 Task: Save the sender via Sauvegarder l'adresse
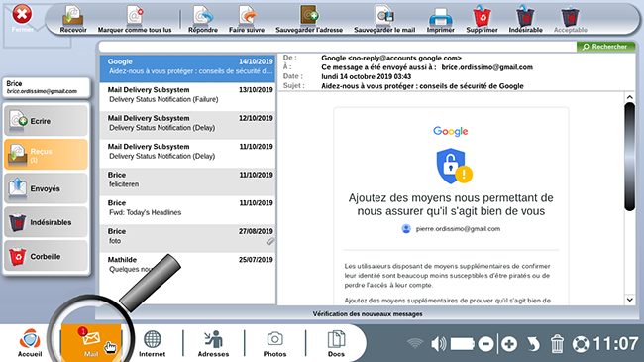[309, 19]
